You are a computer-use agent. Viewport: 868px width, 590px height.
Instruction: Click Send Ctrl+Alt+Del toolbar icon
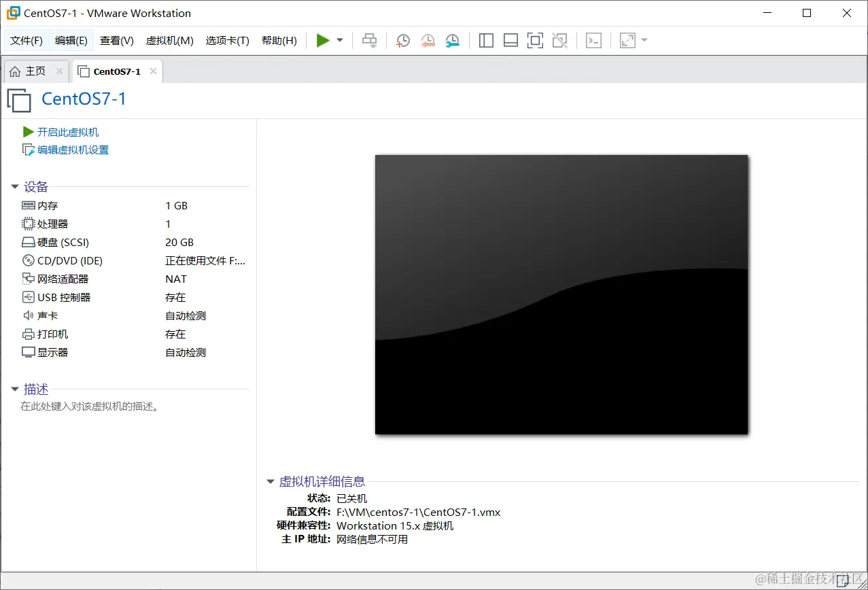369,41
